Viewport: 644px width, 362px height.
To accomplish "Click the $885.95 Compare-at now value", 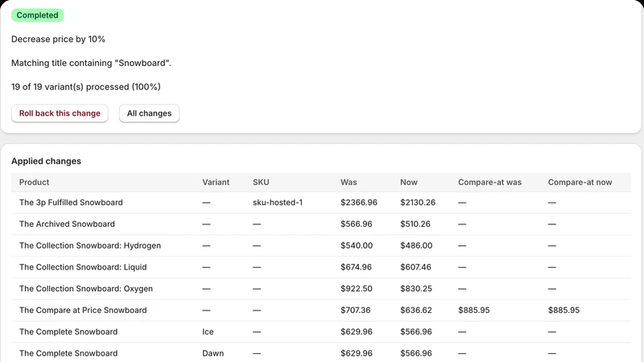I will click(563, 311).
